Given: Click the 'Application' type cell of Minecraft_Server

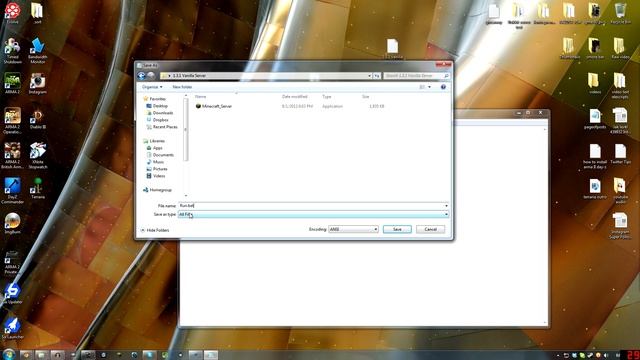Looking at the screenshot, I should pyautogui.click(x=332, y=106).
